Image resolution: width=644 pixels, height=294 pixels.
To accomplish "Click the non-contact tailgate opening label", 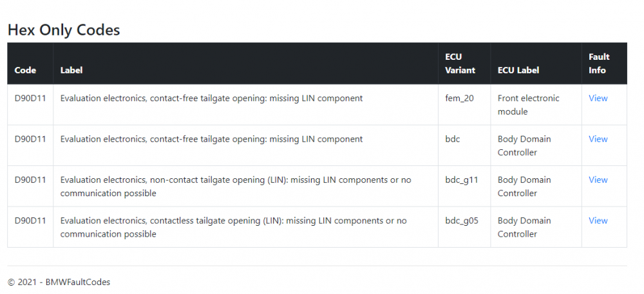I will pyautogui.click(x=236, y=186).
